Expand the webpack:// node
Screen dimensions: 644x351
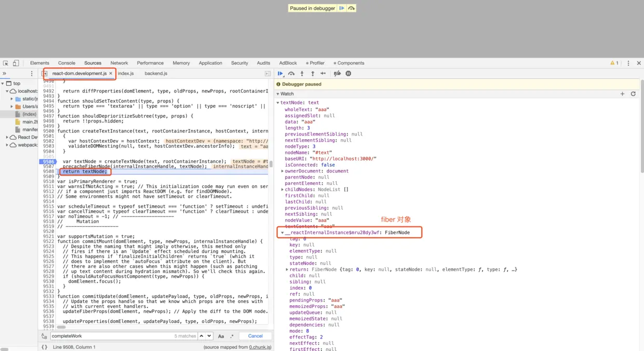click(x=7, y=145)
